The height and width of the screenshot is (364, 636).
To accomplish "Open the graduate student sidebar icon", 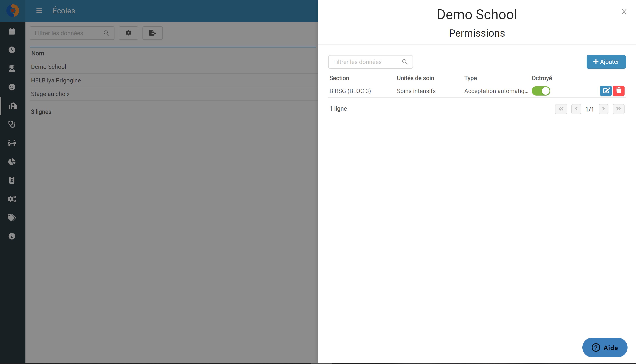I will (12, 68).
